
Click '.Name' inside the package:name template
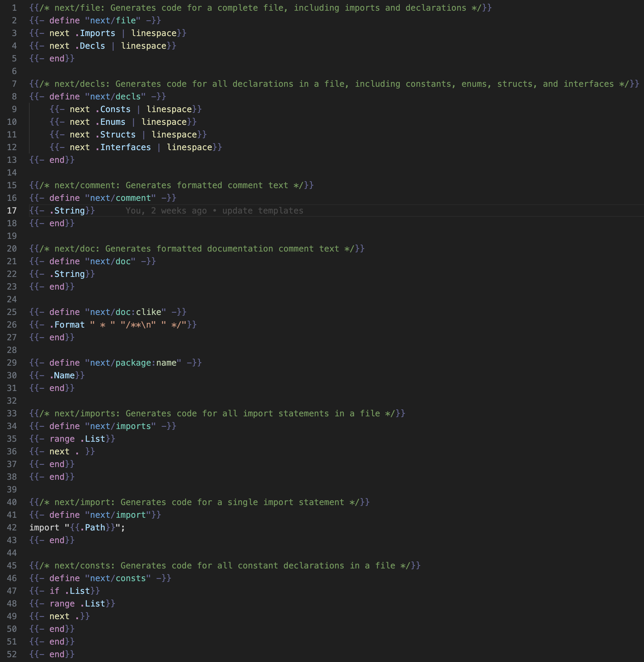coord(62,376)
